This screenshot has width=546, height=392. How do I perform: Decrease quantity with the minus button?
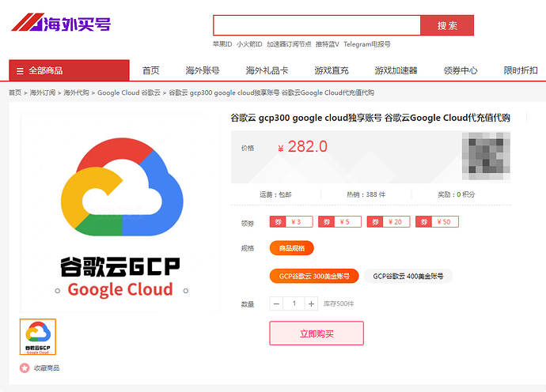pyautogui.click(x=276, y=303)
